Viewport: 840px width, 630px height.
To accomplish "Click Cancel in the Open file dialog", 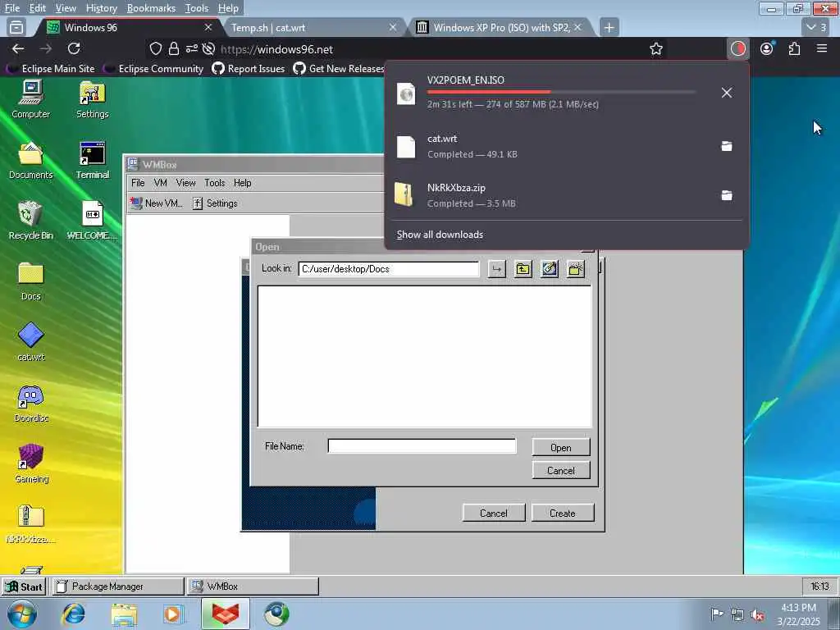I will tap(561, 470).
